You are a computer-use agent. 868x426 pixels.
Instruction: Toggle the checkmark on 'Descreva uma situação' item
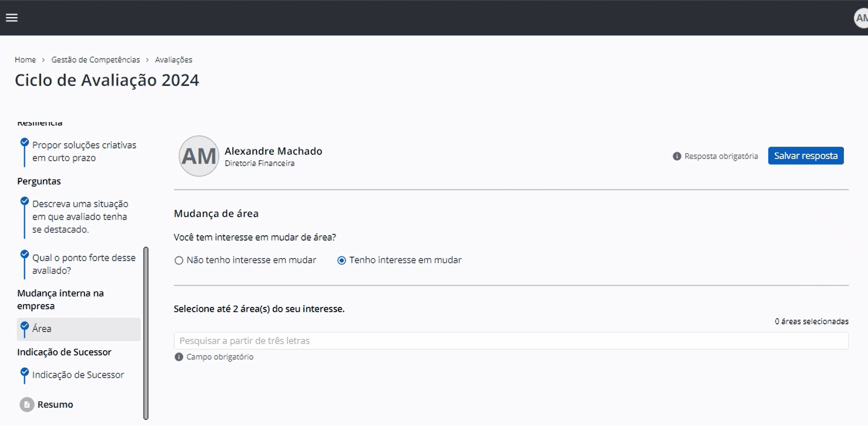(x=24, y=200)
